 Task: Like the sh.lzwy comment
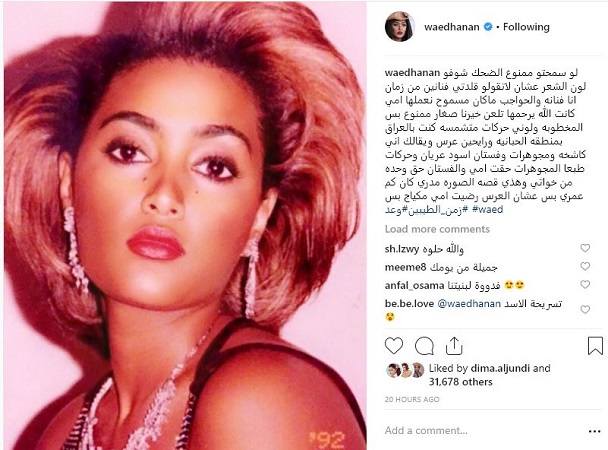click(x=585, y=248)
